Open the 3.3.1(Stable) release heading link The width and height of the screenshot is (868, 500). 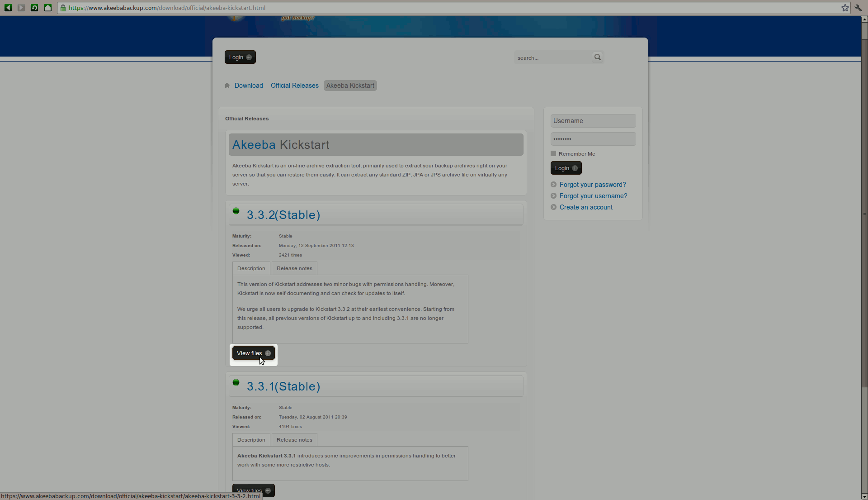pos(283,386)
